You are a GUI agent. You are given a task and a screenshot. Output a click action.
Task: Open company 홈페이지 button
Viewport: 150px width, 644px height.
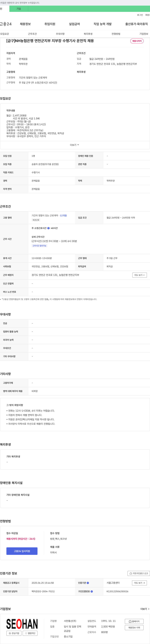134,621
